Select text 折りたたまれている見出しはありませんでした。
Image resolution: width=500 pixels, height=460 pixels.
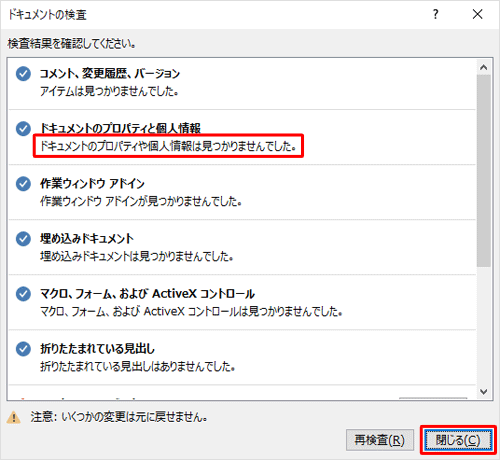pos(137,366)
